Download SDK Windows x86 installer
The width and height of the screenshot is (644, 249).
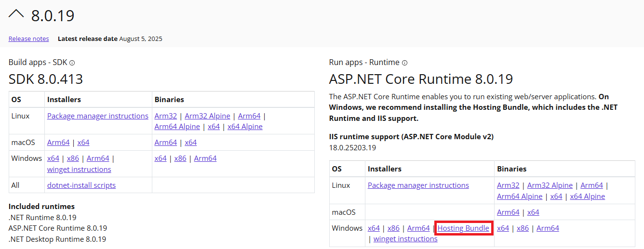(x=73, y=158)
